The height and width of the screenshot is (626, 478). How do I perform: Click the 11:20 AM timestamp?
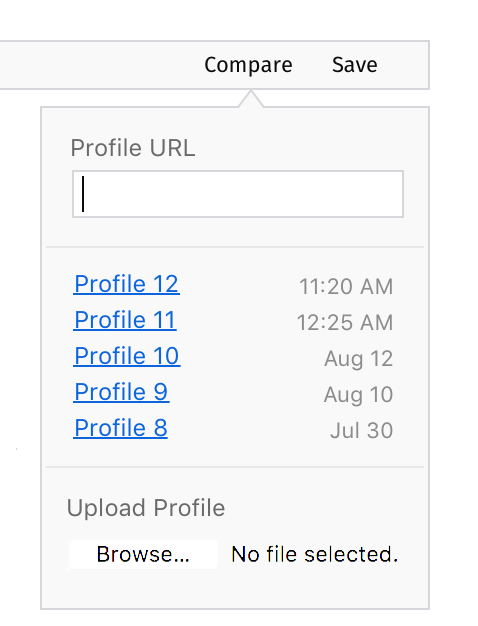point(346,287)
